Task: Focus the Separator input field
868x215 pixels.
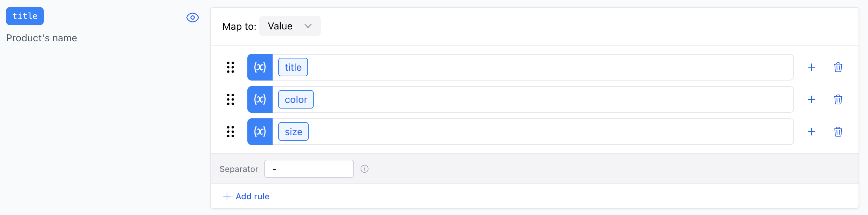Action: point(309,169)
